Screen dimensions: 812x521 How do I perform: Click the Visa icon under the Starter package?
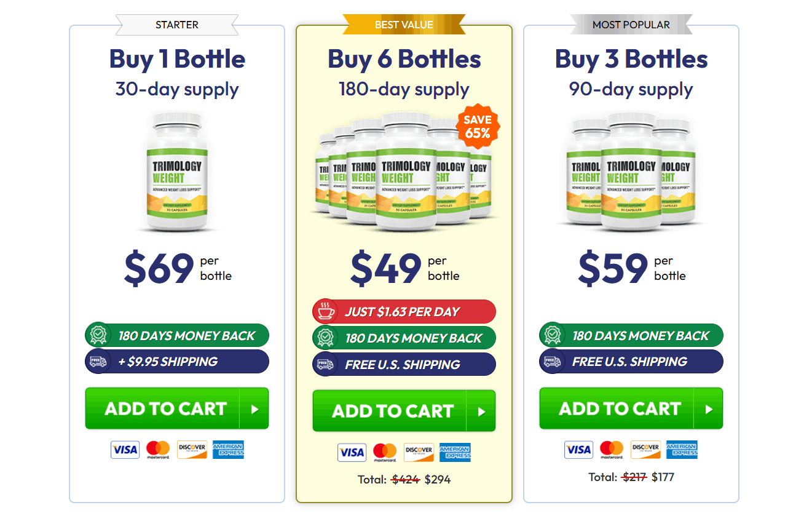pos(125,450)
